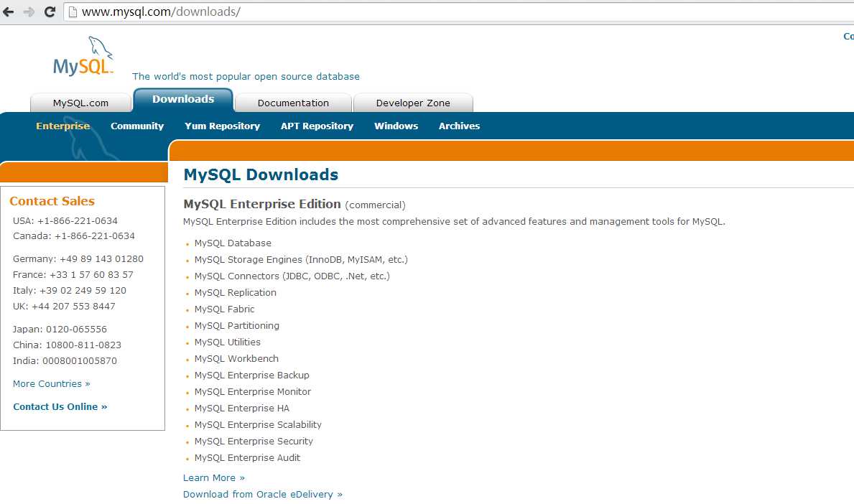The width and height of the screenshot is (854, 504).
Task: Click the Italy sales phone number
Action: point(83,291)
